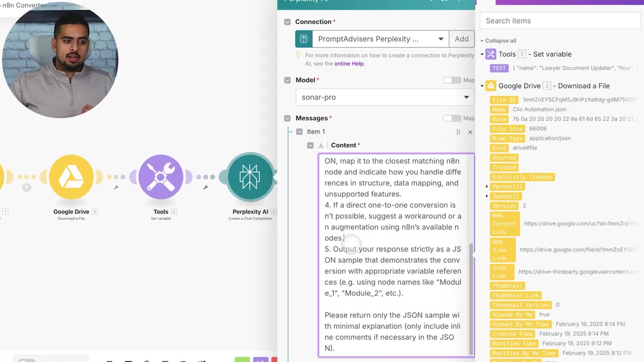
Task: Remove Item 1 from Messages
Action: pyautogui.click(x=470, y=132)
